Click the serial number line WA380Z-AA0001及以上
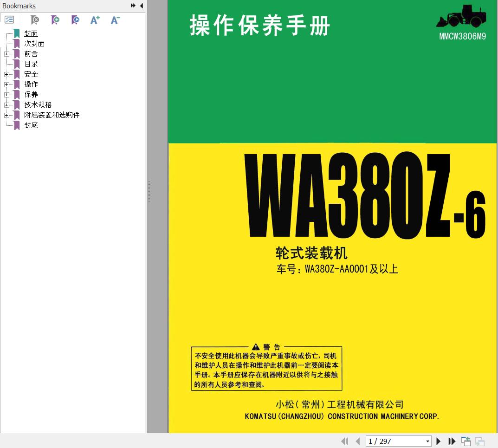 click(337, 269)
